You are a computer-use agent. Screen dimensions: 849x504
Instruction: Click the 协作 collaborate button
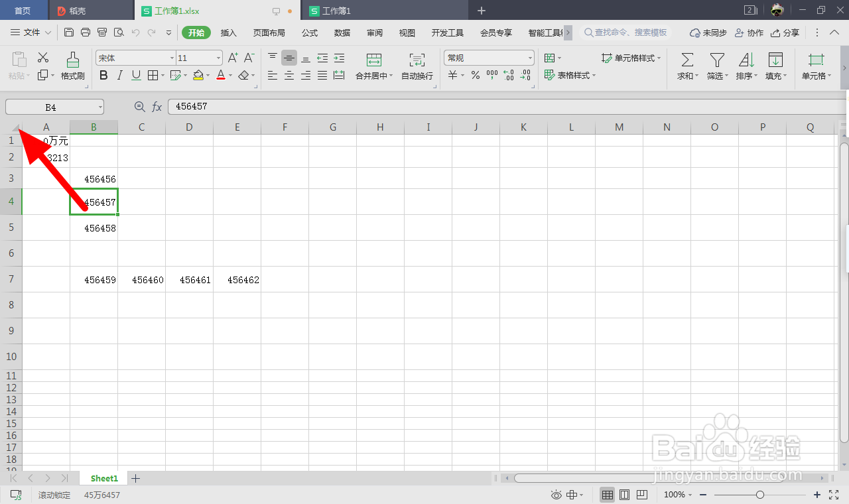749,32
